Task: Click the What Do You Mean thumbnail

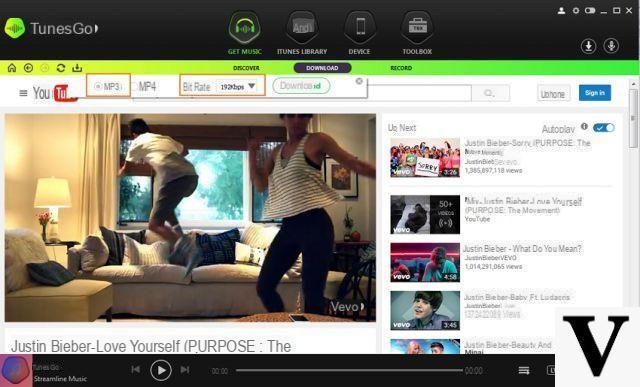Action: click(425, 262)
